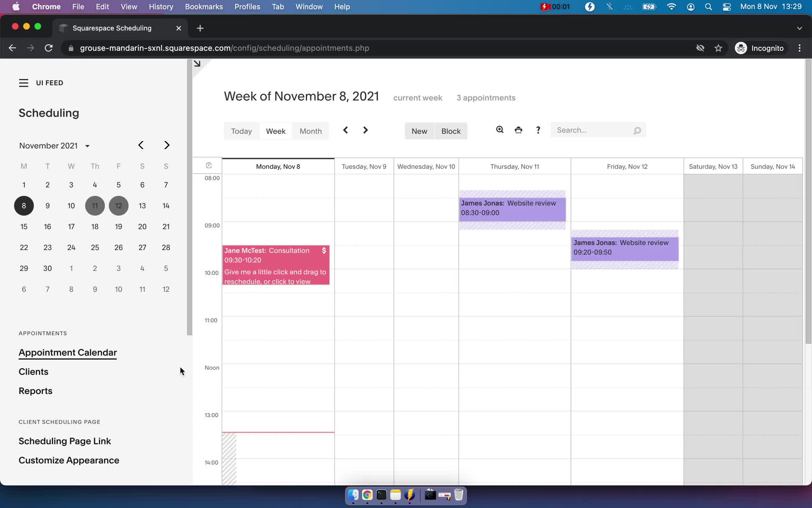This screenshot has width=812, height=508.
Task: Click the browser address bar URL
Action: pyautogui.click(x=225, y=48)
